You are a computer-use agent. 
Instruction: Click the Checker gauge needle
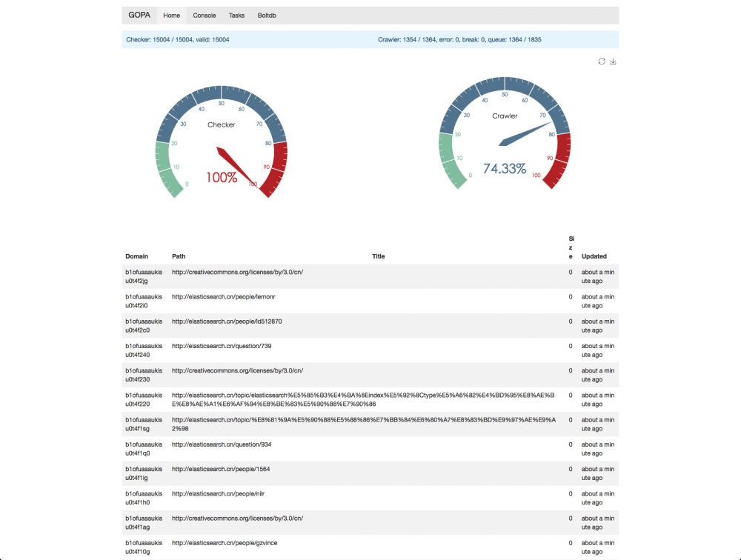(237, 167)
